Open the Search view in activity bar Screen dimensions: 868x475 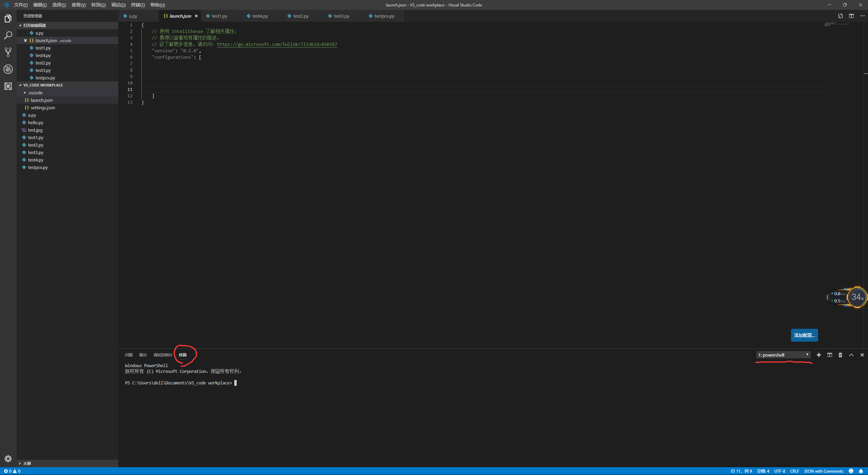click(8, 35)
